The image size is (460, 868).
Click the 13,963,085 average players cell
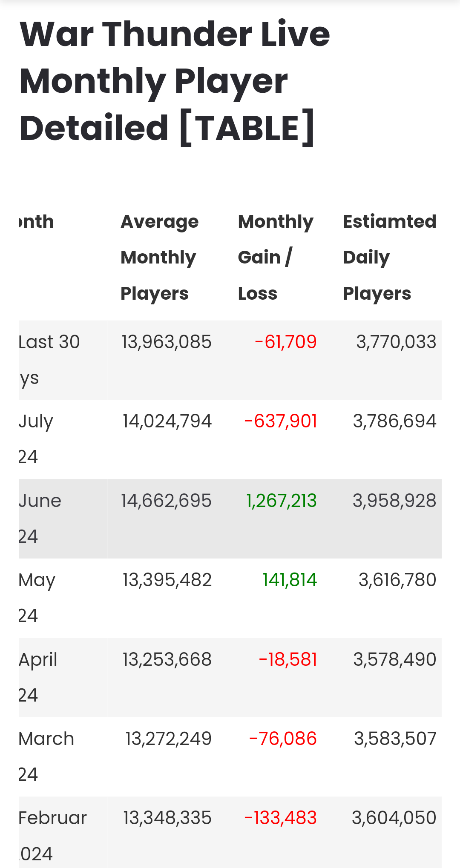tap(167, 342)
